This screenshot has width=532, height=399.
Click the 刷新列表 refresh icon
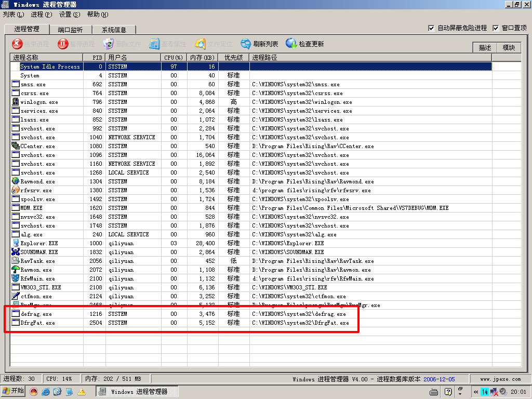pos(246,44)
